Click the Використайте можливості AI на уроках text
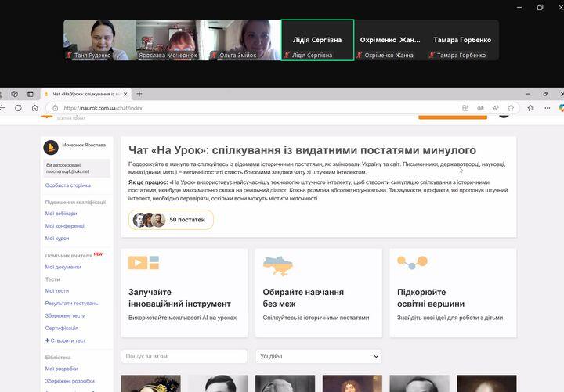 pyautogui.click(x=183, y=318)
